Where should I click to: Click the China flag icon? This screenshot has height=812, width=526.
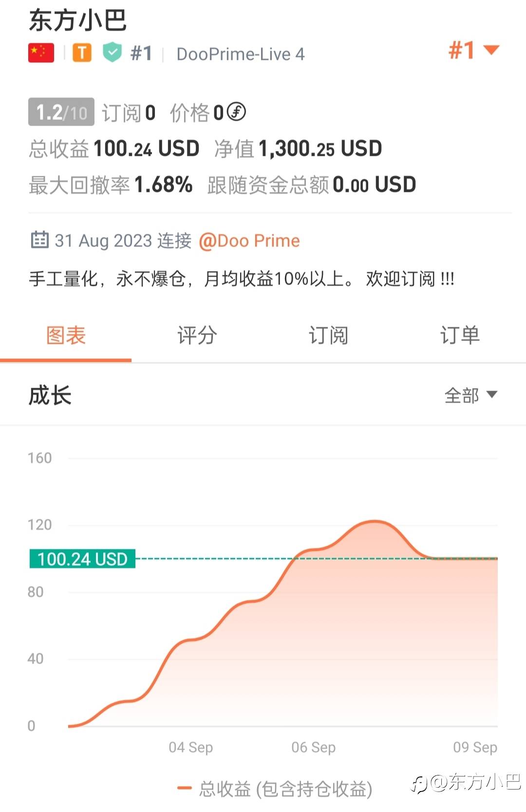pyautogui.click(x=41, y=53)
